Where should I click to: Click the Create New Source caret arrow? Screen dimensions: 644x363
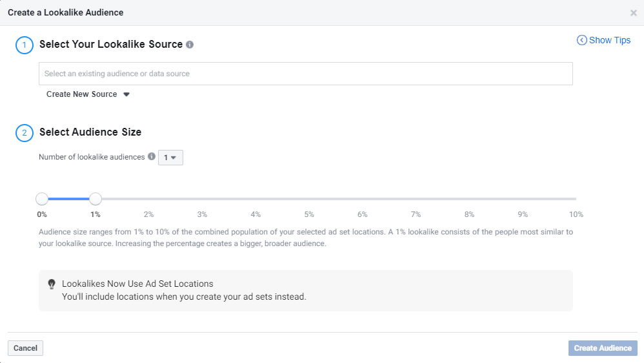pyautogui.click(x=126, y=94)
